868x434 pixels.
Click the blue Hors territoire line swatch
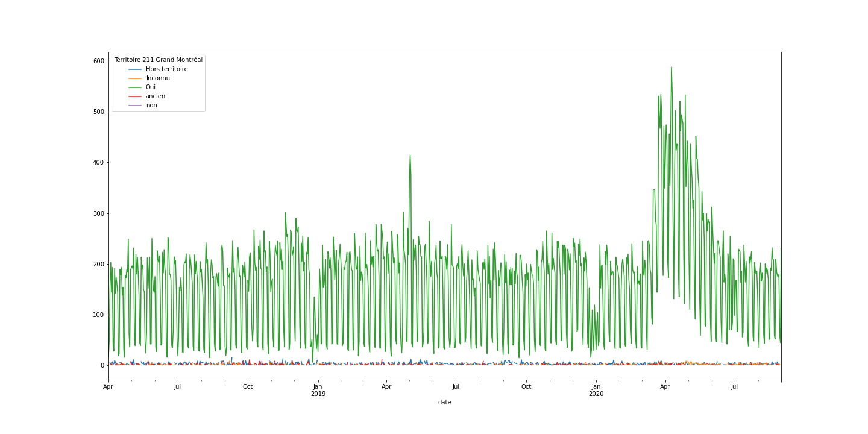[x=135, y=69]
